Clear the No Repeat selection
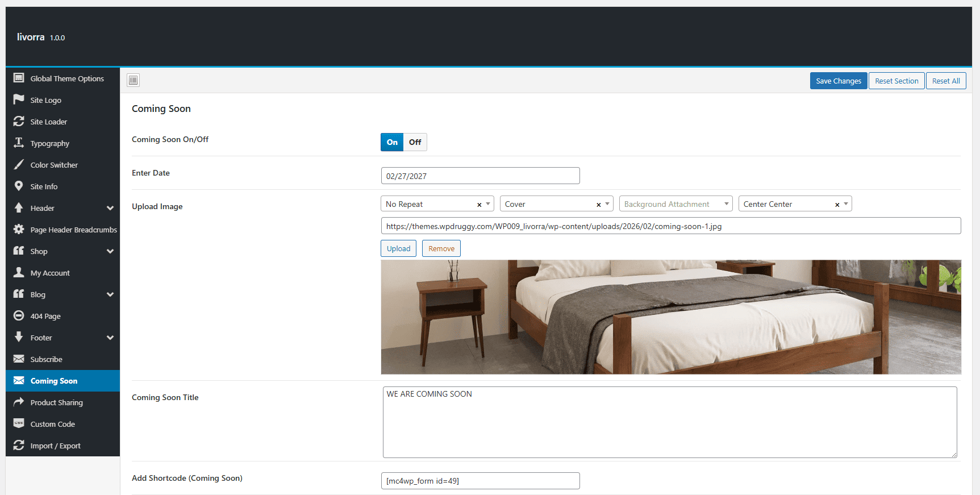 [479, 205]
